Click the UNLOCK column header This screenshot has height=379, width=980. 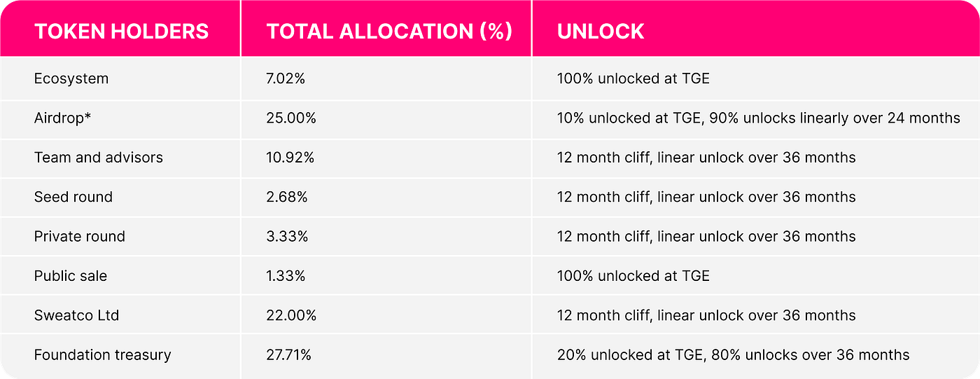point(601,32)
